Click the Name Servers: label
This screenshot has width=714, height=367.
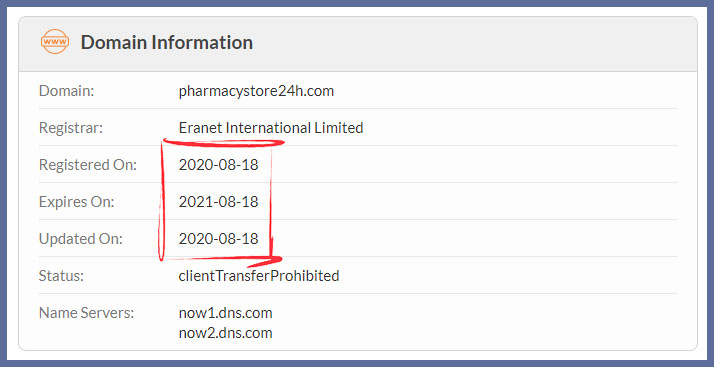[87, 313]
